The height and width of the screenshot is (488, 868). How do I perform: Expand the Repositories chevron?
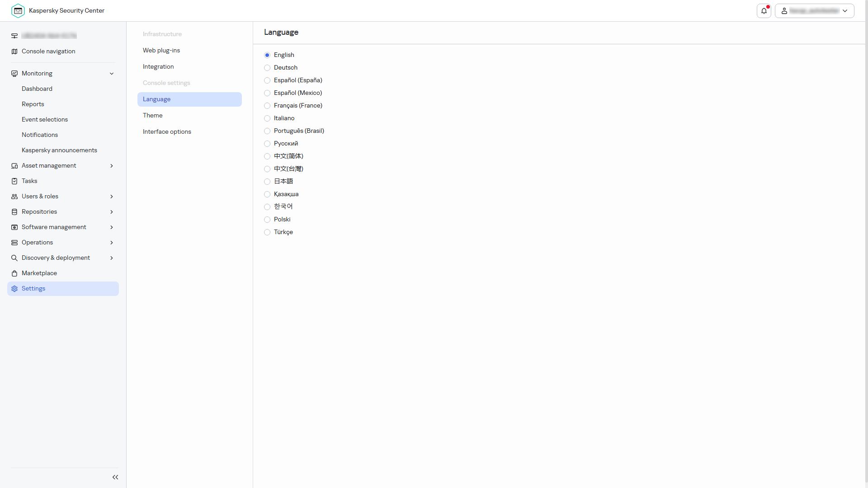[x=112, y=212]
